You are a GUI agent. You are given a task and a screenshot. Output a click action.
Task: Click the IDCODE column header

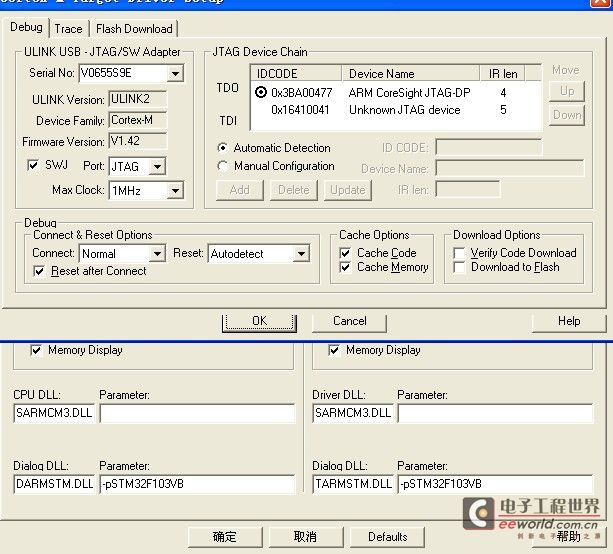tap(296, 74)
